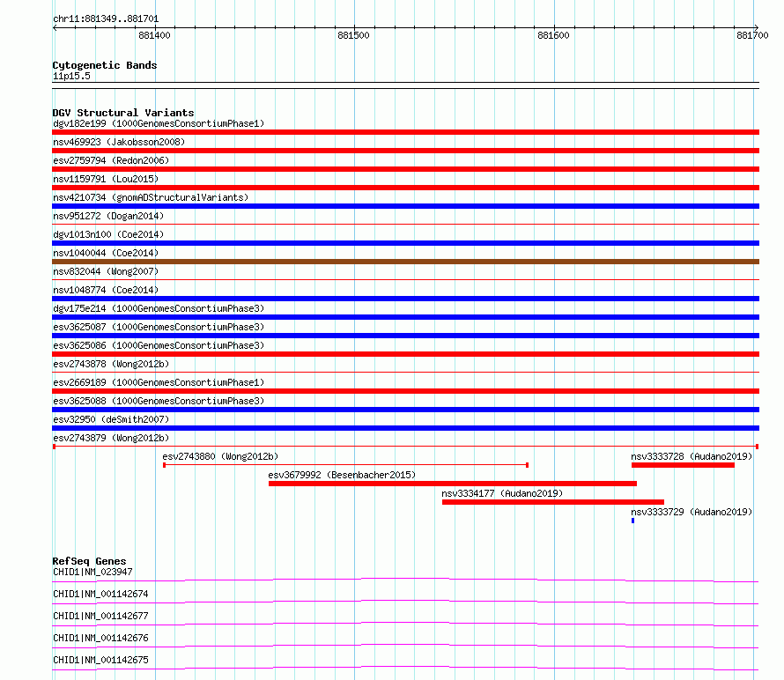The width and height of the screenshot is (784, 680).
Task: Click esv3625086 (1000GenomesConsortiumPhase3) label
Action: pos(159,345)
